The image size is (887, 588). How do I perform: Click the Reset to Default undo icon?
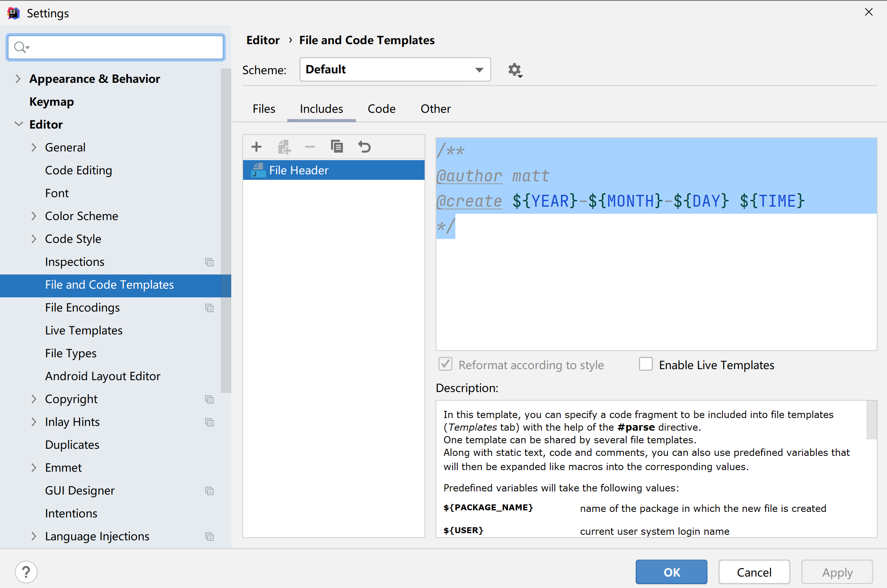pos(364,147)
